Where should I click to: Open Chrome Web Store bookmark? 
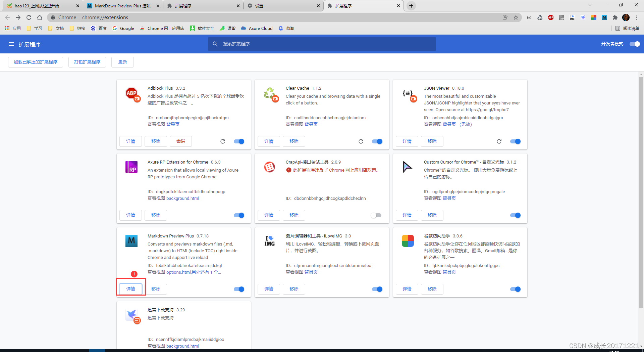tap(162, 28)
